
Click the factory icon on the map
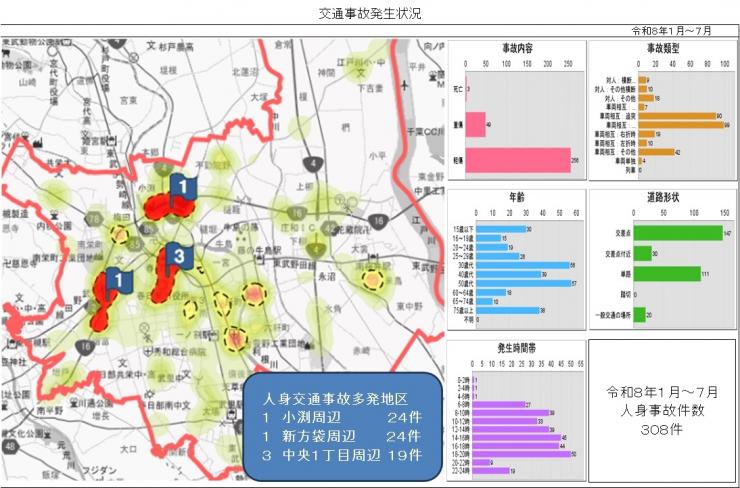[36, 141]
